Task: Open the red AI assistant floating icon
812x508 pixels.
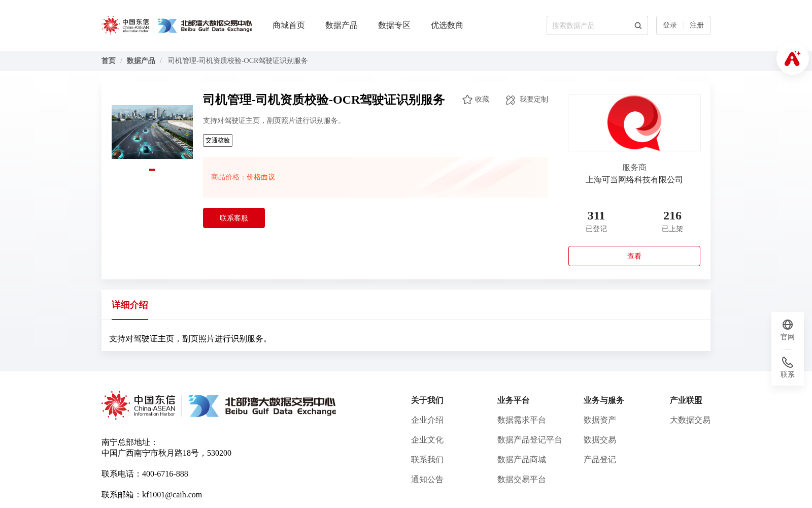Action: click(x=792, y=58)
